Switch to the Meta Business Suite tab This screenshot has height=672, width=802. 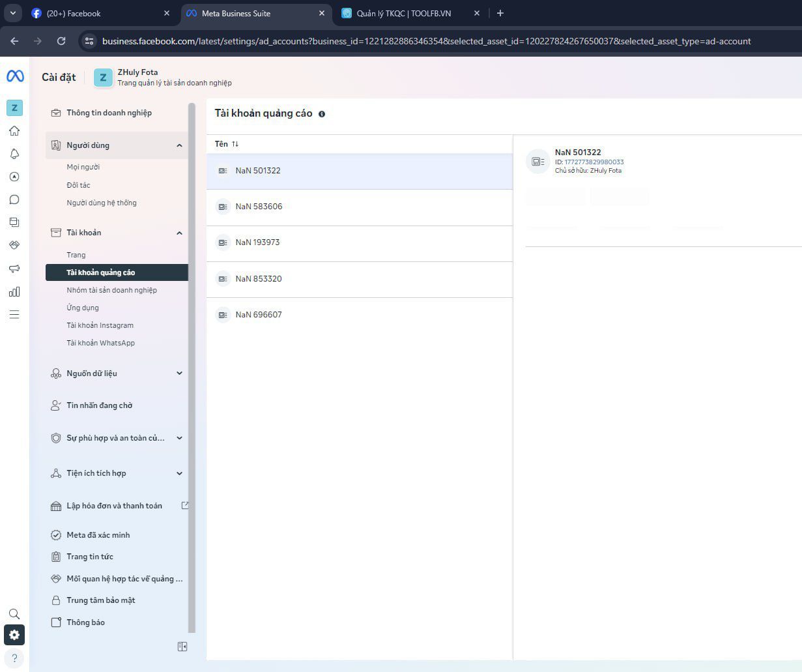(255, 13)
